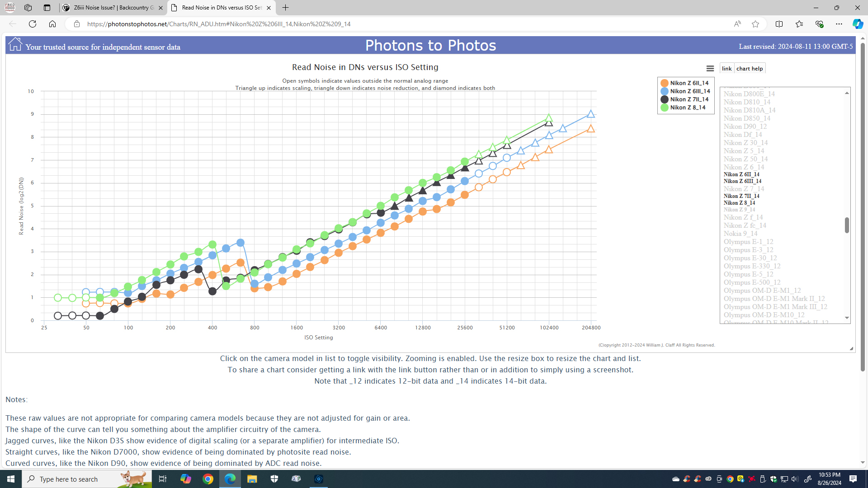Toggle visibility of Nikon Z 7II_14 dataset

tap(741, 196)
